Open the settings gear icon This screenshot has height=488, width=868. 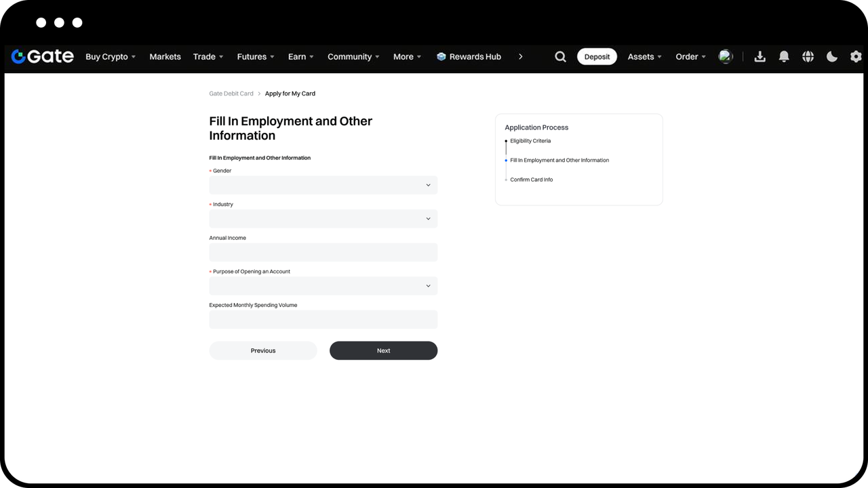(x=856, y=57)
